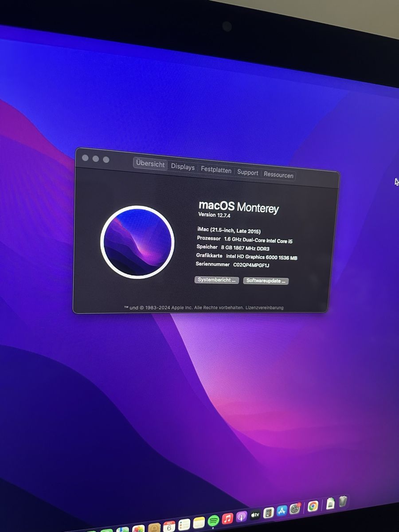Click the Seriennummer label
399x532 pixels.
click(213, 264)
